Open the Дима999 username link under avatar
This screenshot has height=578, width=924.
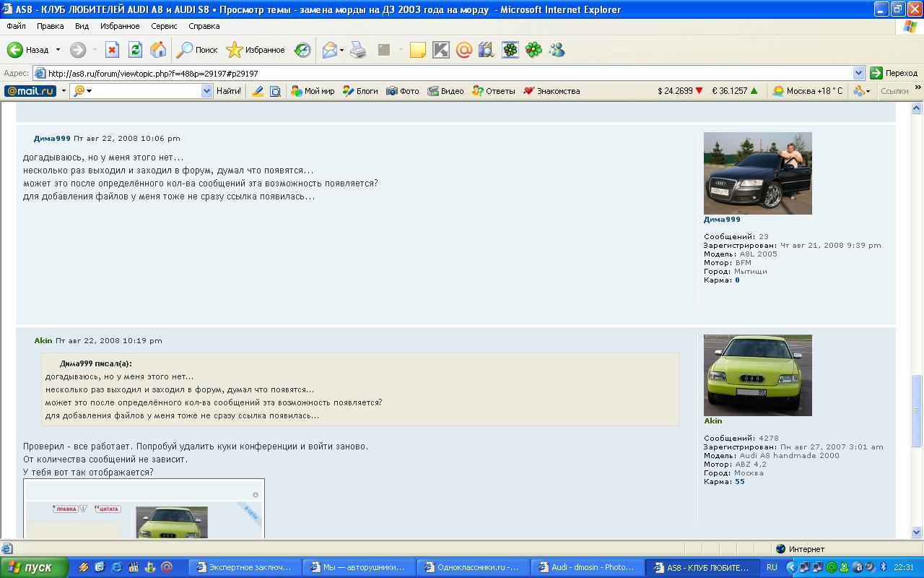coord(722,220)
